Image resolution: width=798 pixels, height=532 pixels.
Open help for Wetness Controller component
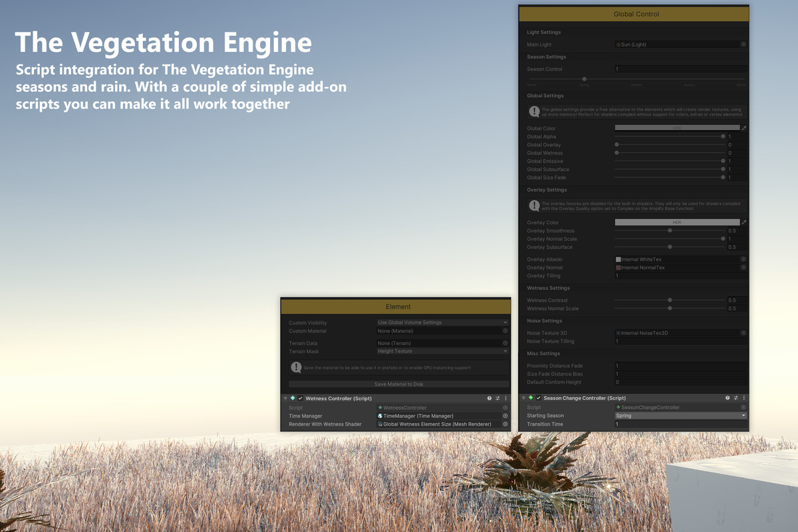(489, 398)
